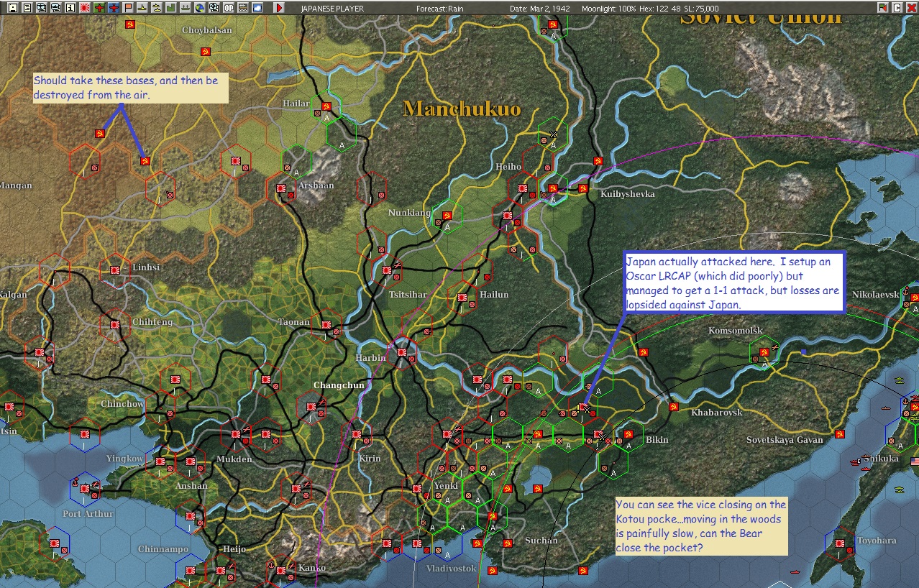The image size is (919, 588).
Task: Click the 'Shikuka' city label
Action: (881, 459)
